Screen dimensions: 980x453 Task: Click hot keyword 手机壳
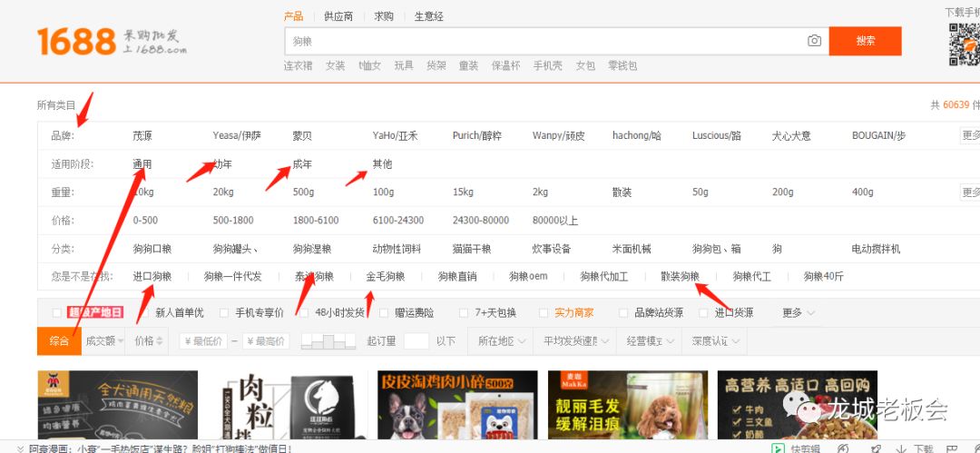[547, 65]
